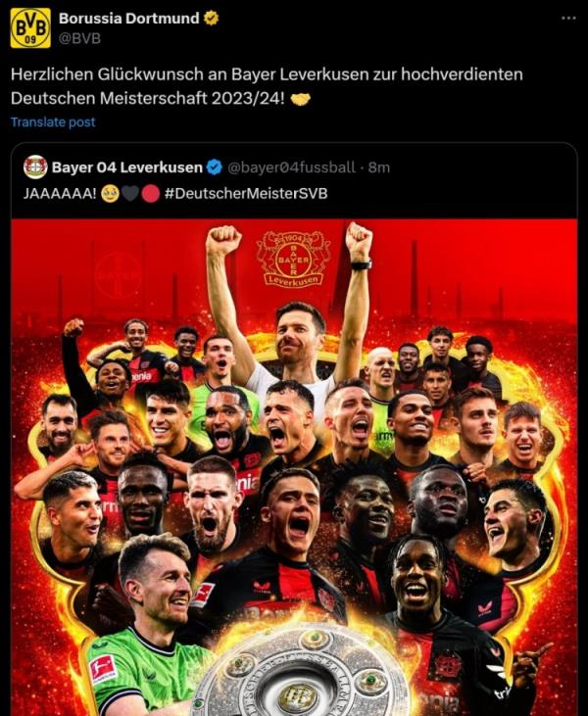Click the gold verified badge beside Borussia Dortmund
The width and height of the screenshot is (588, 716).
click(x=211, y=19)
